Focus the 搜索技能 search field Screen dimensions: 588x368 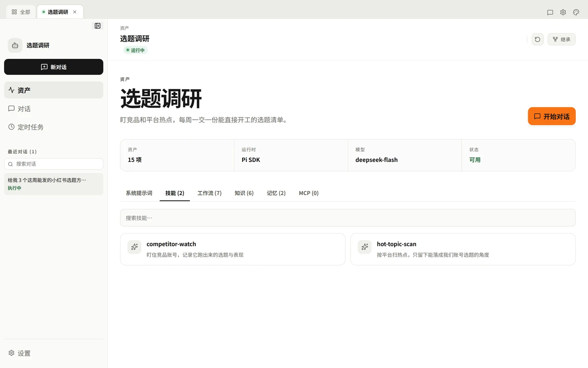(348, 218)
